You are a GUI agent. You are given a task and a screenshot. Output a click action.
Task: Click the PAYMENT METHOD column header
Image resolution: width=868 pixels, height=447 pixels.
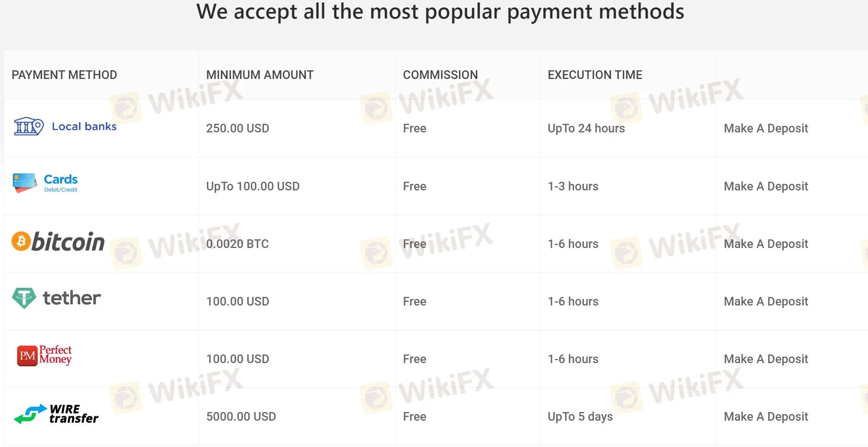[x=64, y=75]
